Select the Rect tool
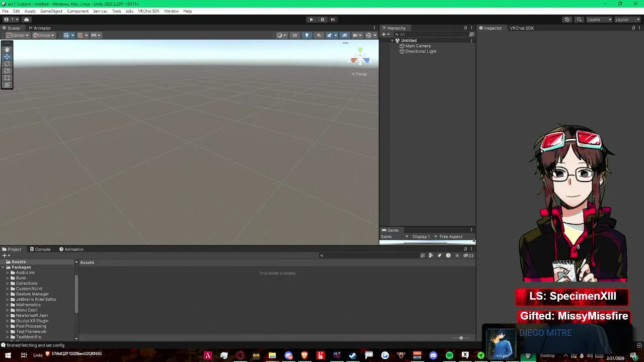The image size is (644, 362). 7,78
